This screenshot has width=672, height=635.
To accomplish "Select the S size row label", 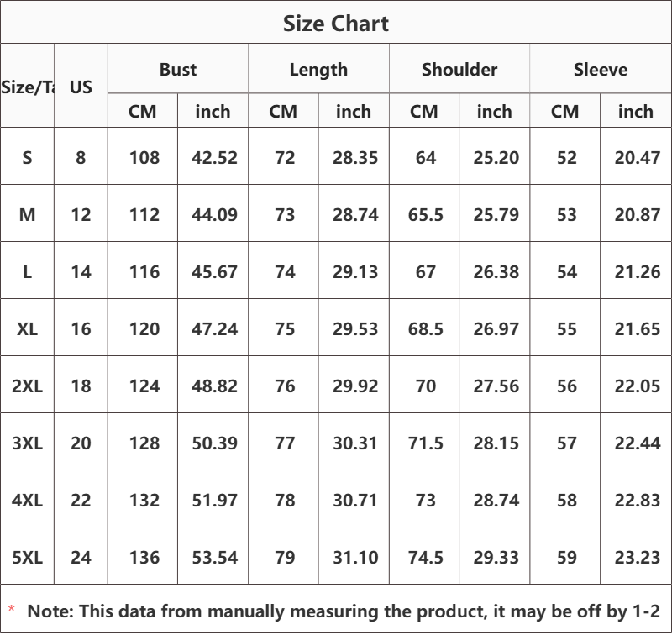I will tap(28, 157).
